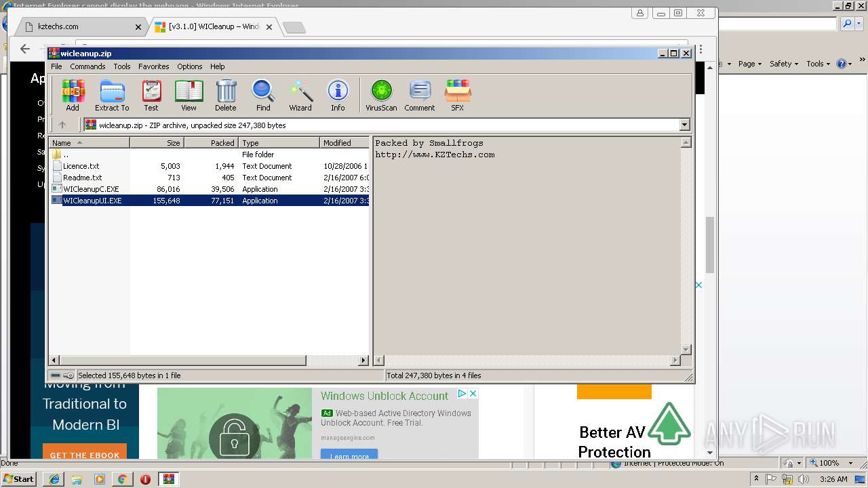Open the View toolbar icon
Viewport: 868px width, 488px height.
tap(189, 95)
